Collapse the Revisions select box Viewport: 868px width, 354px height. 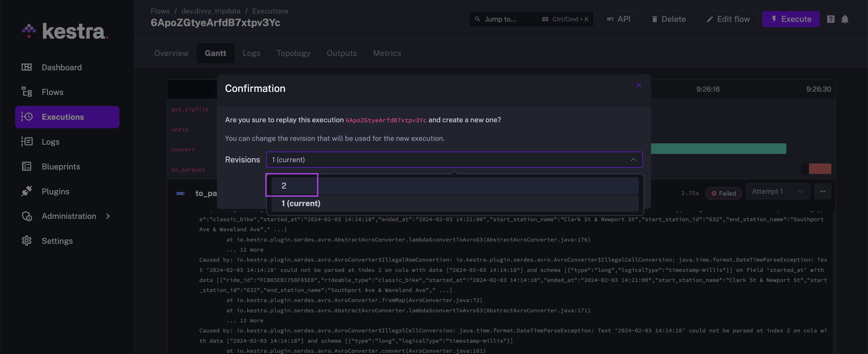633,160
